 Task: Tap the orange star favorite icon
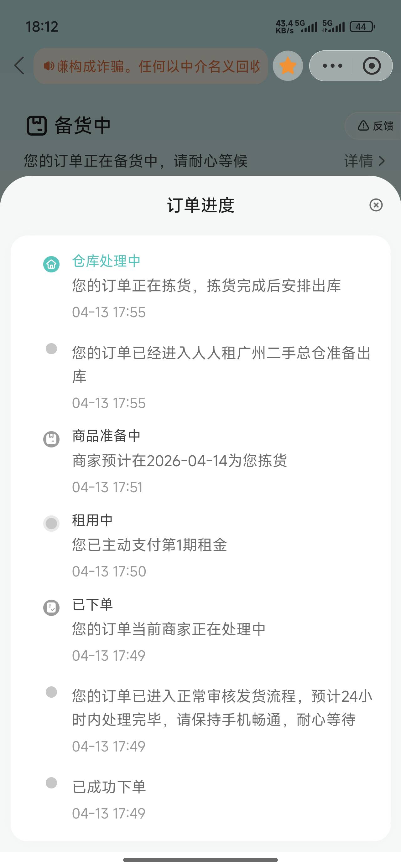(288, 66)
